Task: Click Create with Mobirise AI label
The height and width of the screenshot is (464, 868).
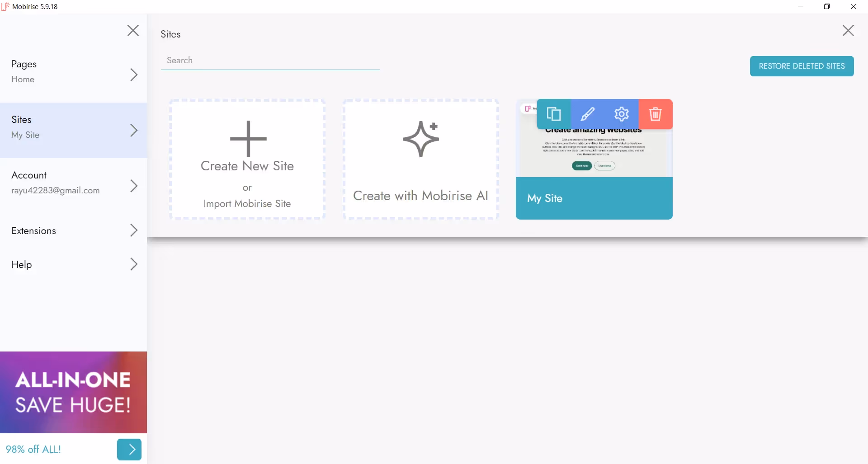Action: 420,196
